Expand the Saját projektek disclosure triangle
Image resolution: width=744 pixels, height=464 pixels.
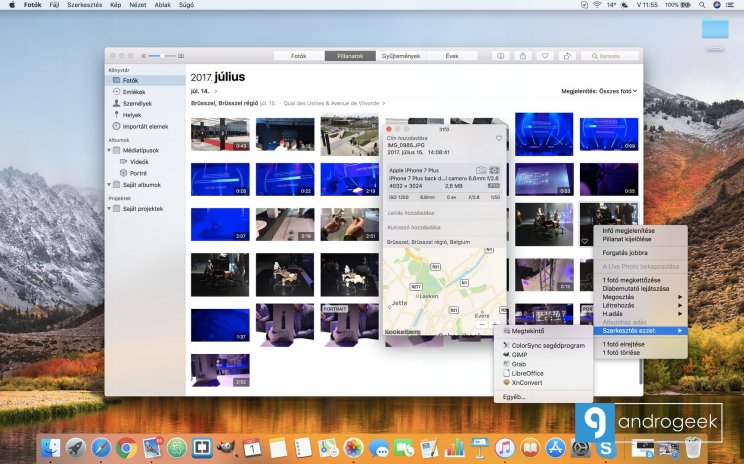coord(109,209)
